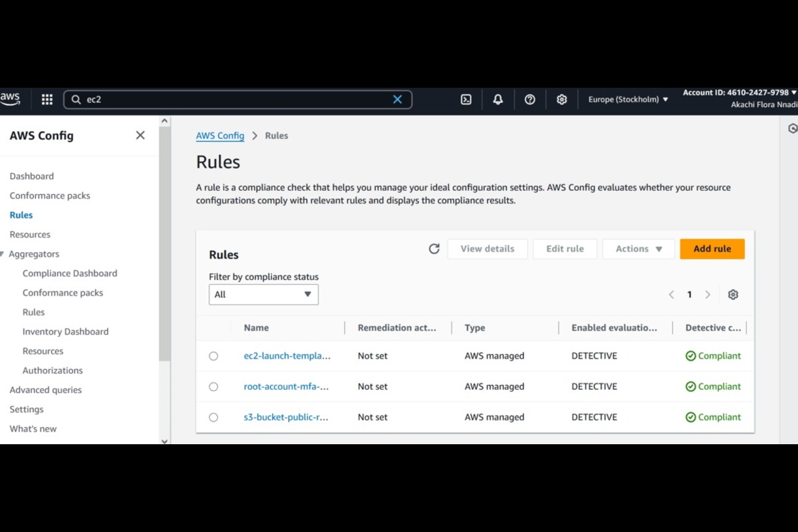This screenshot has width=798, height=532.
Task: Open the AWS home logo
Action: pos(10,99)
